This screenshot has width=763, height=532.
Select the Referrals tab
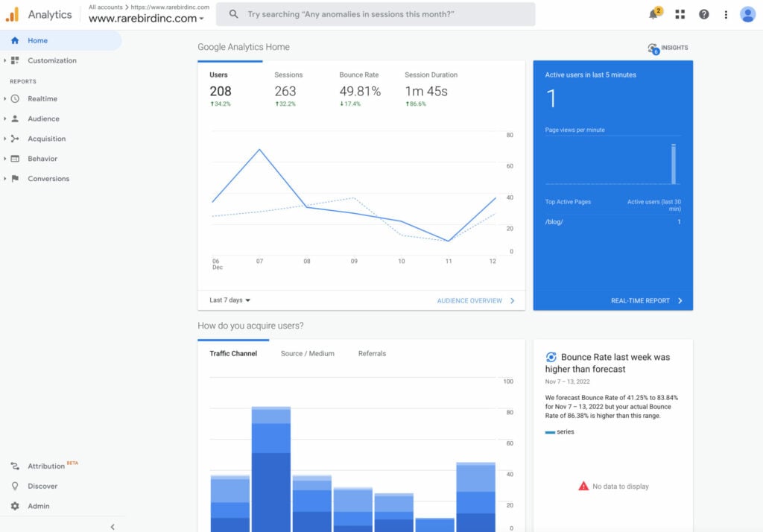pos(372,353)
